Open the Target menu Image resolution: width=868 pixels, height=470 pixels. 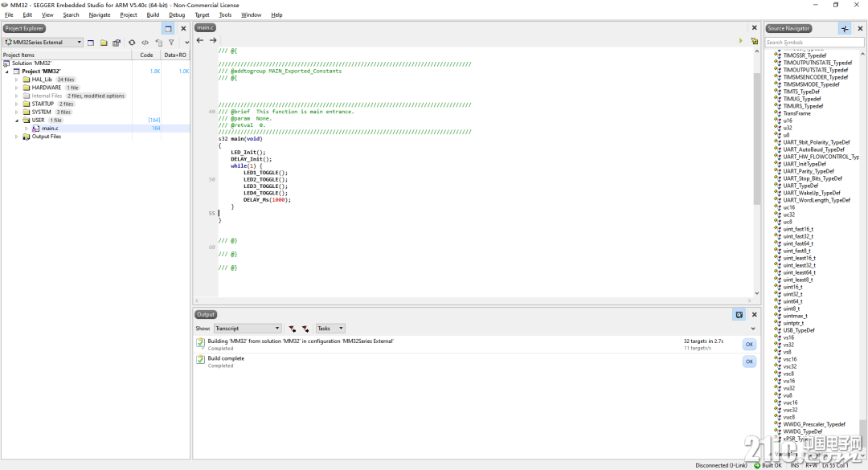tap(202, 15)
